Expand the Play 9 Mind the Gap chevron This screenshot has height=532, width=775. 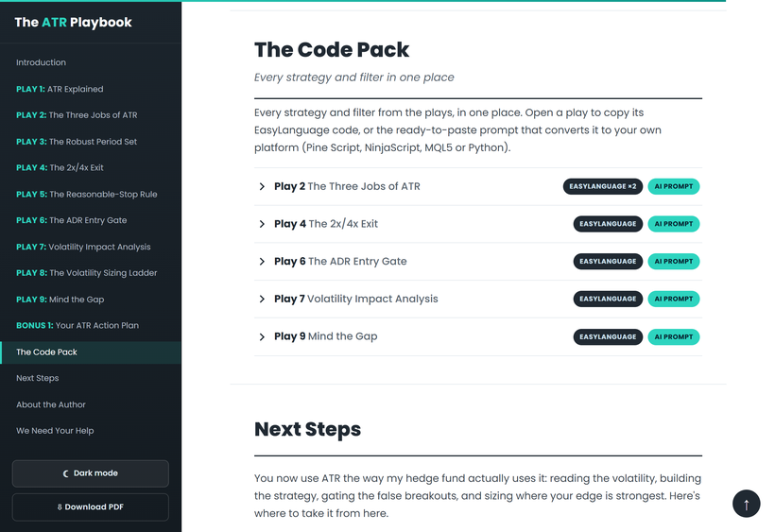[x=262, y=337]
